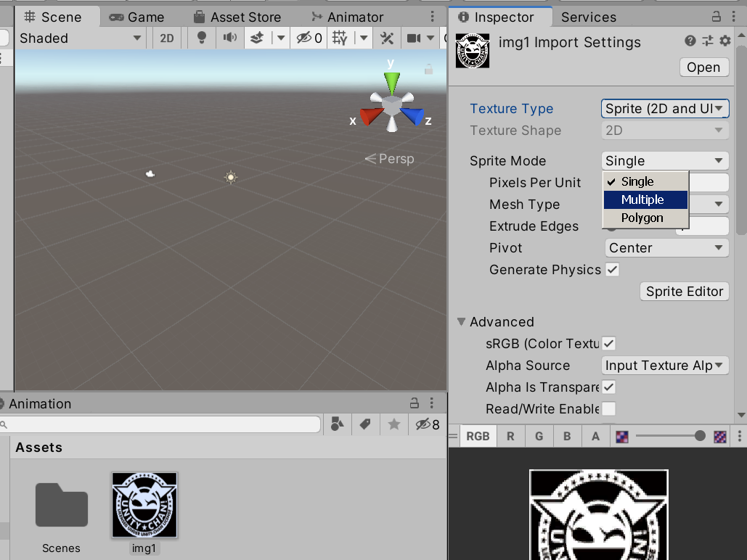Click the preview mip level slider handle

pos(699,436)
